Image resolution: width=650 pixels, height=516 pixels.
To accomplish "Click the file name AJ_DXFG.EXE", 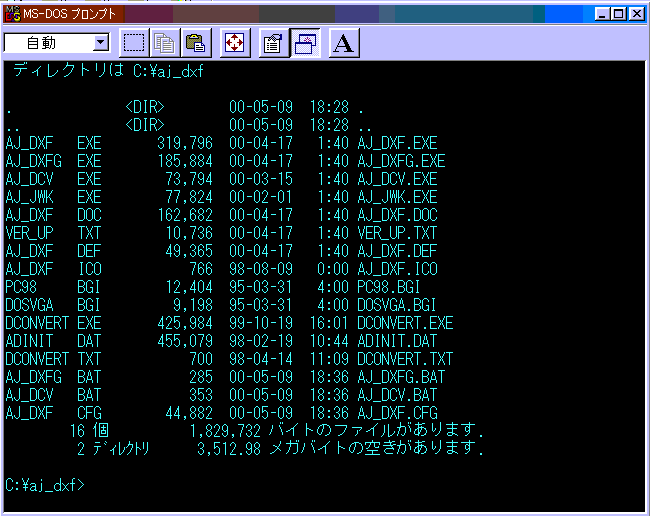I will (401, 161).
